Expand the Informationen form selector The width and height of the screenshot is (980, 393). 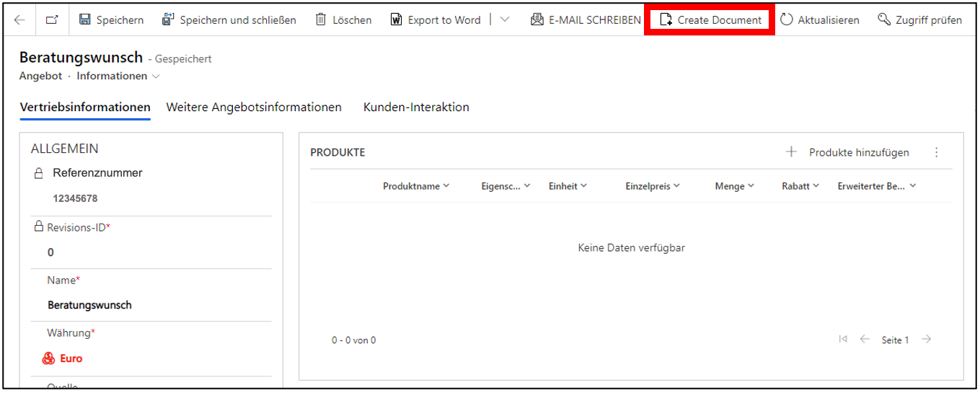tap(119, 76)
